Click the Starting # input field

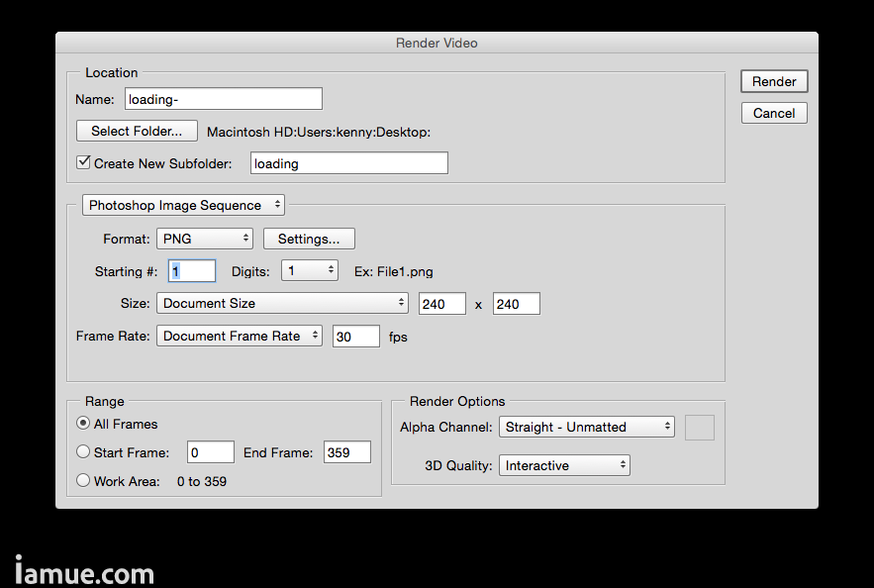pos(192,271)
